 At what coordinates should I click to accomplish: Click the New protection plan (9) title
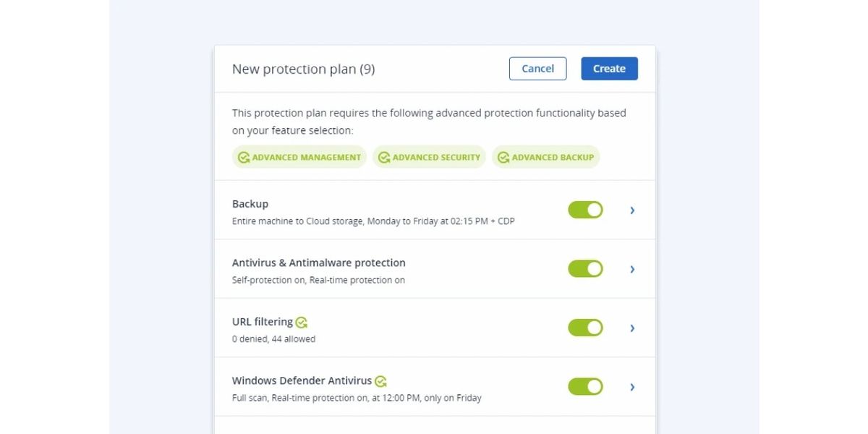(x=303, y=69)
